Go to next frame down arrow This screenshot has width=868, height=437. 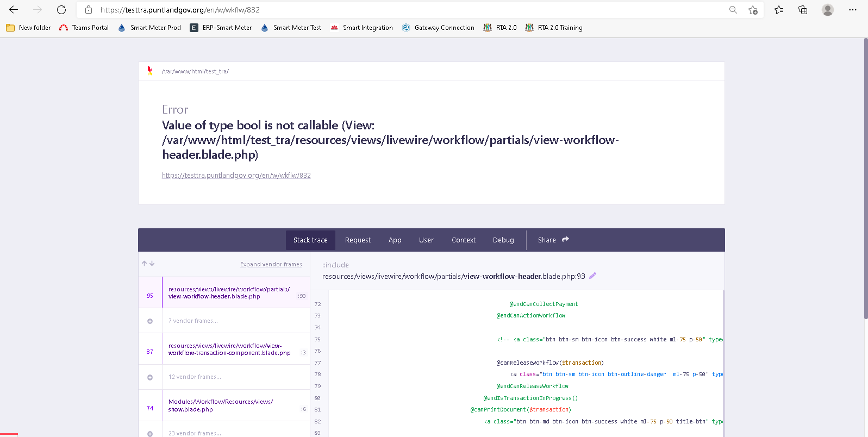(152, 264)
